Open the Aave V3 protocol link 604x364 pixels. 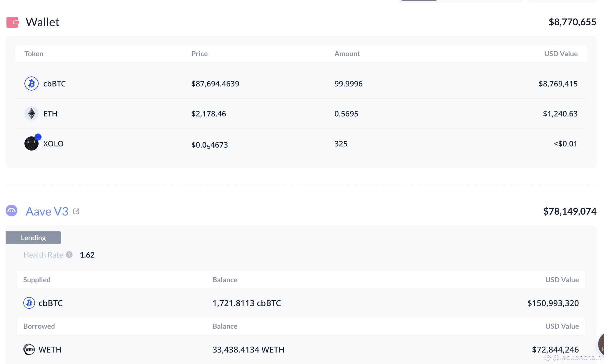pyautogui.click(x=47, y=211)
